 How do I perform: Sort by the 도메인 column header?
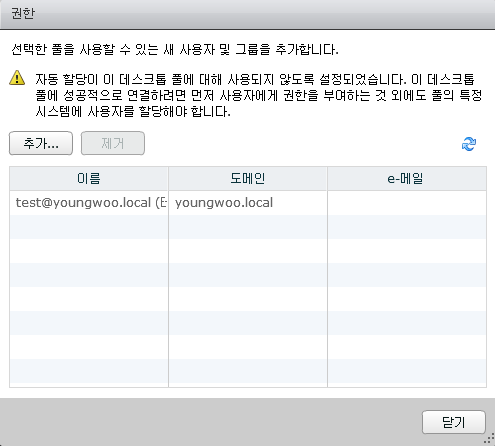[x=248, y=179]
